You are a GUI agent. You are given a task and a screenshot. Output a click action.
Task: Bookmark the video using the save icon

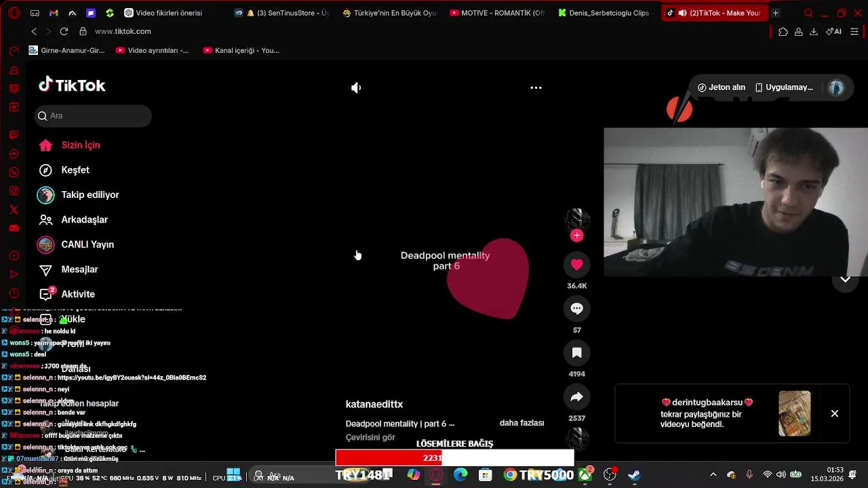576,352
